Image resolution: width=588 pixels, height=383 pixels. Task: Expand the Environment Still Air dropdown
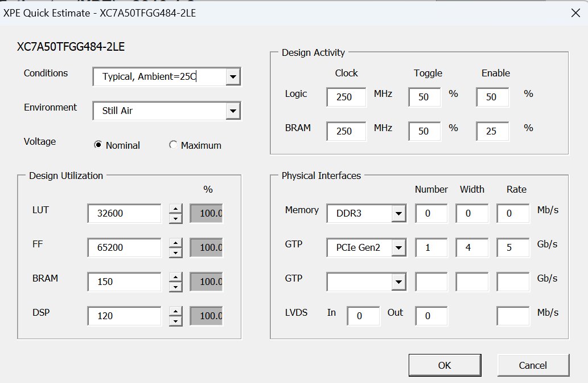click(233, 111)
